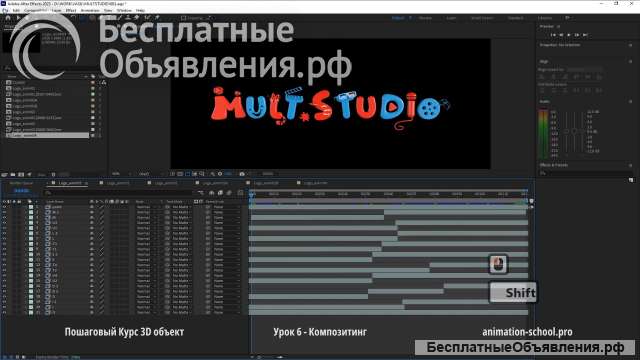640x360 pixels.
Task: Take snapshot with the camera icon
Action: click(242, 174)
